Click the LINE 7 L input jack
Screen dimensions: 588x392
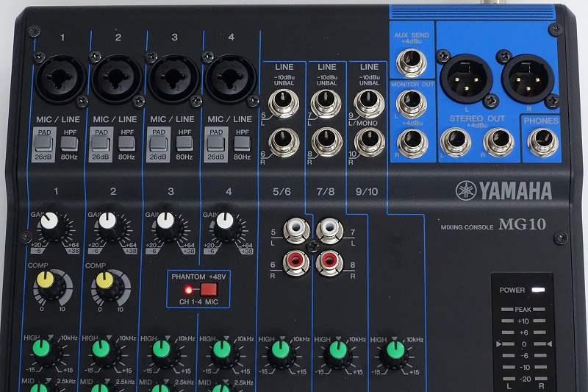coord(326,103)
